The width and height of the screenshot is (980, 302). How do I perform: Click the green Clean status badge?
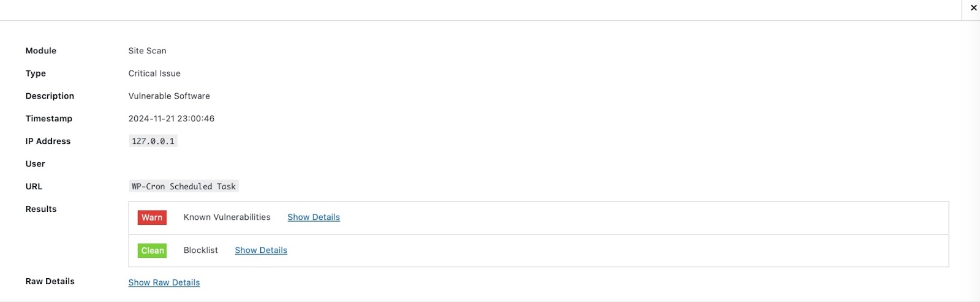pos(152,251)
